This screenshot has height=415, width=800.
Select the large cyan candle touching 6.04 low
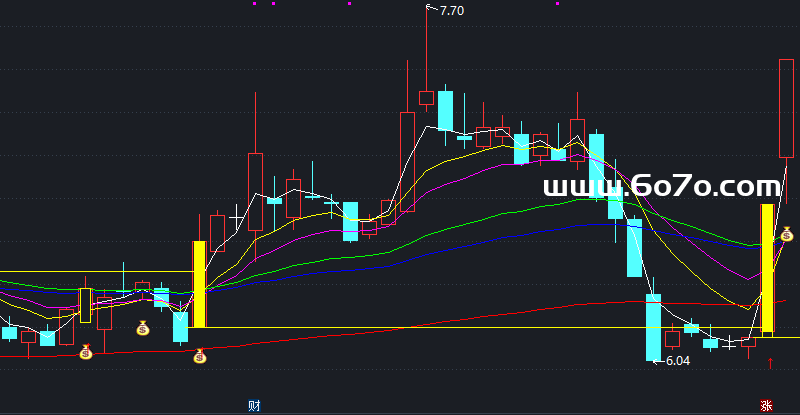[653, 327]
